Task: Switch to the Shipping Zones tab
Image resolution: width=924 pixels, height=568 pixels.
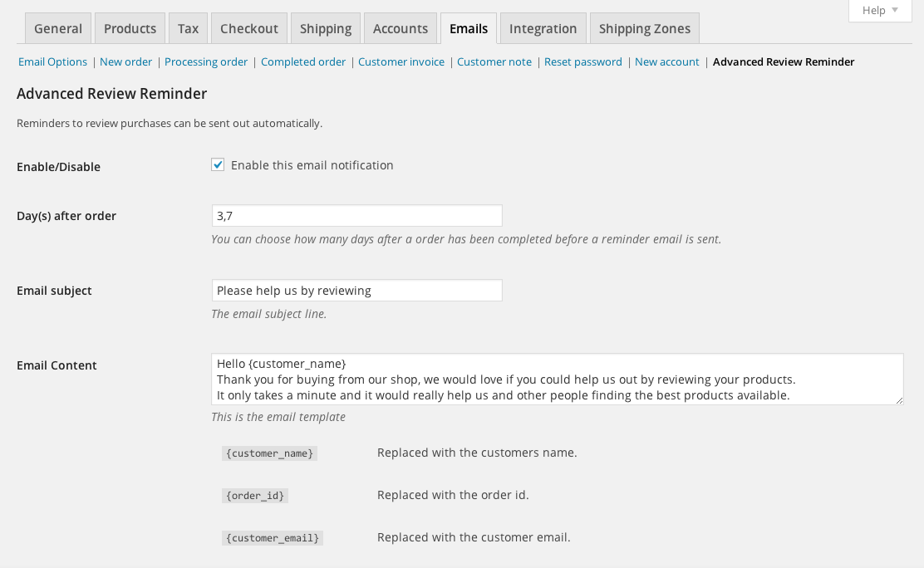Action: [644, 27]
